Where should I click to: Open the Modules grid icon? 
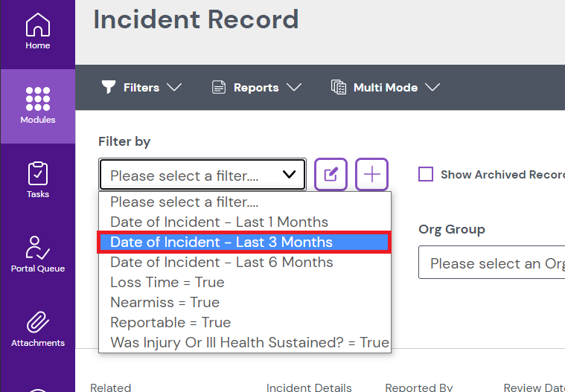37,98
